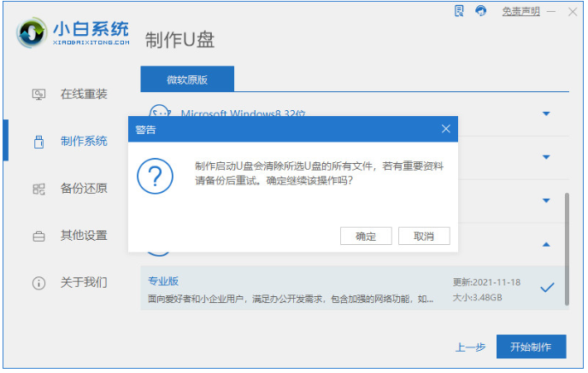Screen dimensions: 588x373
Task: Click the 在线重装 monitor icon
Action: (x=38, y=94)
